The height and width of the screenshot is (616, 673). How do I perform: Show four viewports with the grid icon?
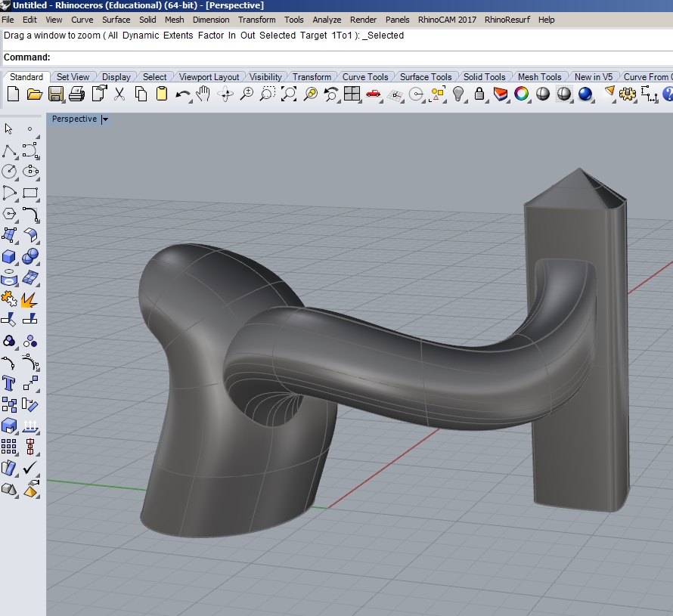coord(352,94)
